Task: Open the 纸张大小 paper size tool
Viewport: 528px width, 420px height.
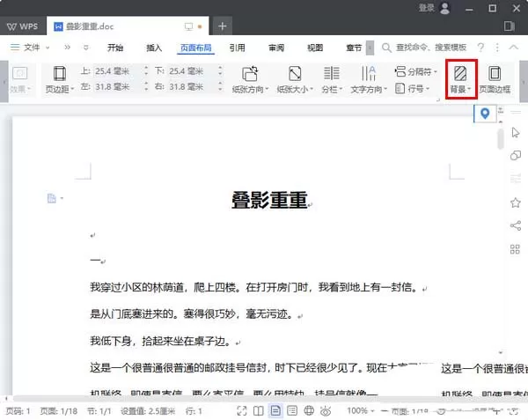Action: [x=295, y=79]
